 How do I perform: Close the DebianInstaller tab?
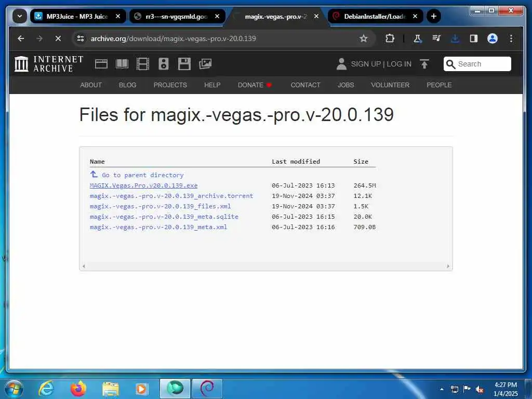pyautogui.click(x=415, y=16)
